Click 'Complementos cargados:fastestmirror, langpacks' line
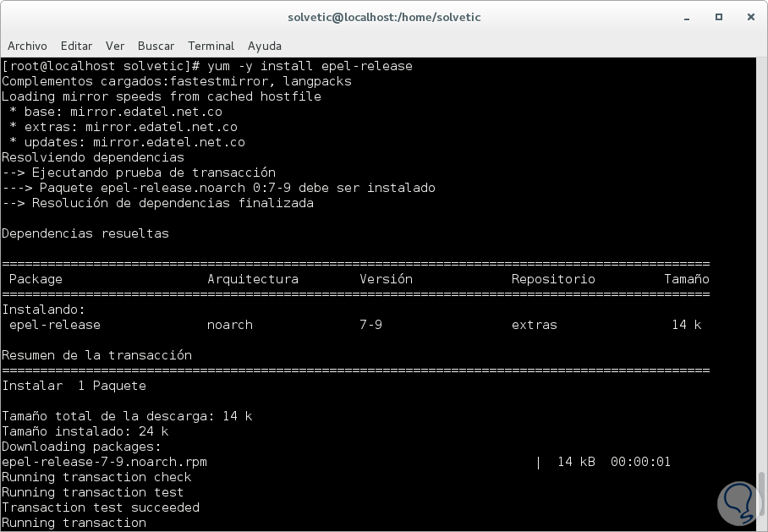Viewport: 768px width, 532px height. [x=177, y=81]
